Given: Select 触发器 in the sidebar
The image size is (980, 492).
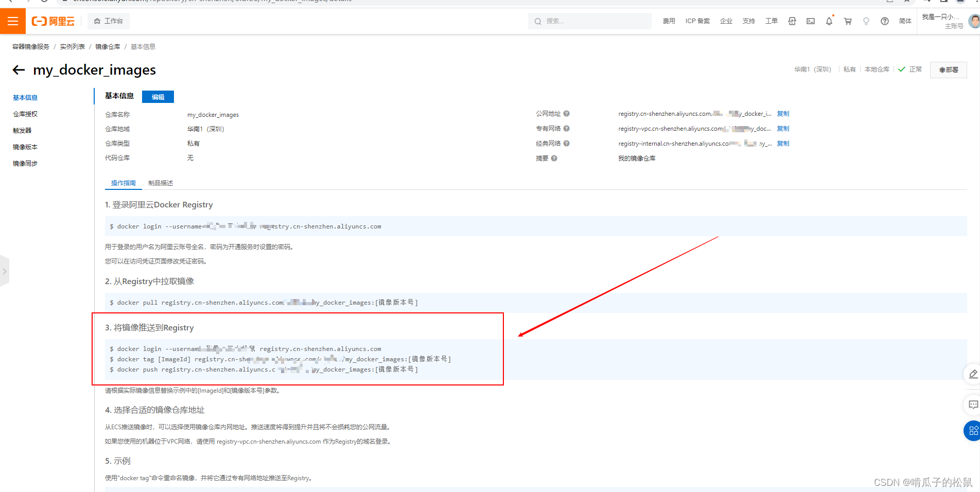Looking at the screenshot, I should pyautogui.click(x=22, y=131).
